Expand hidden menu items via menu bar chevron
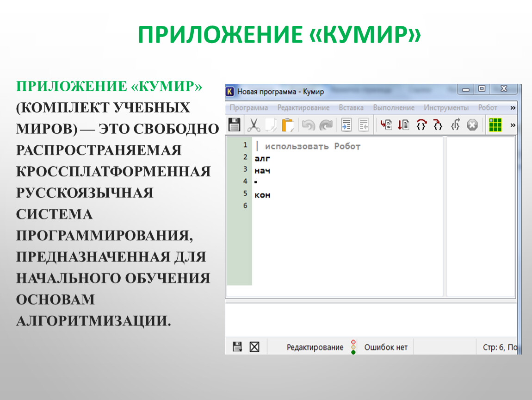Screen dimensions: 532x400 click(x=513, y=108)
